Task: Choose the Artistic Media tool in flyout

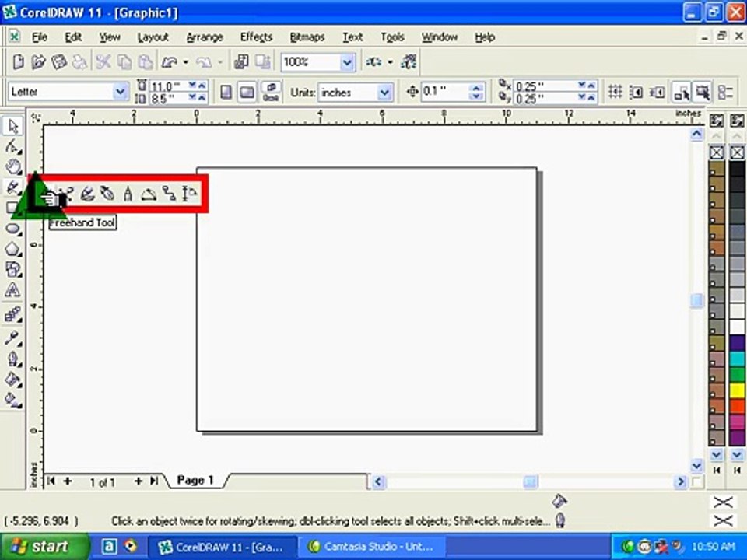Action: pos(86,194)
